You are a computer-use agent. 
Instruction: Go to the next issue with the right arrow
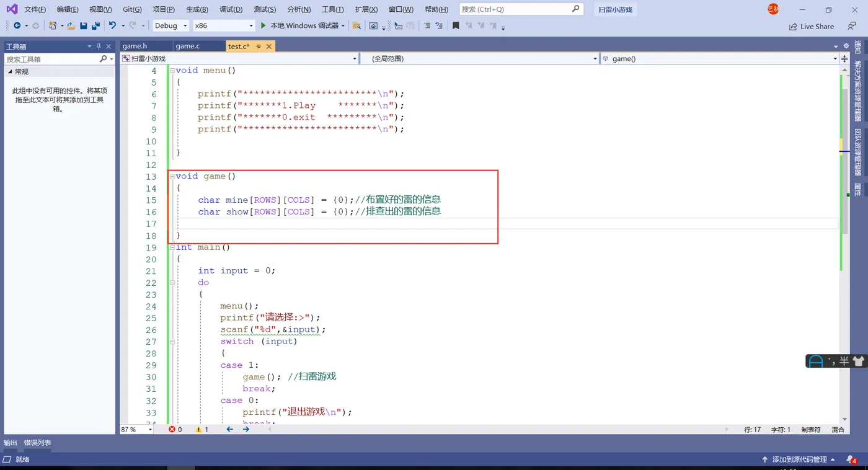[246, 429]
